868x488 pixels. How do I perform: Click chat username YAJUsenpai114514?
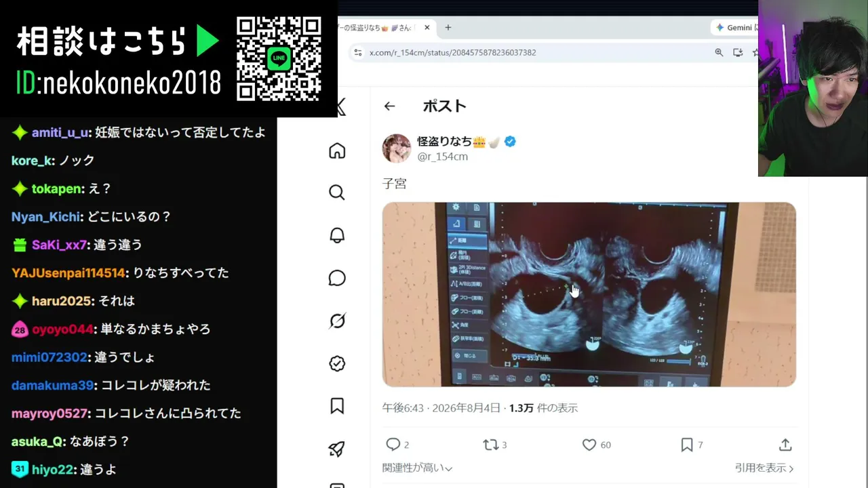coord(68,273)
